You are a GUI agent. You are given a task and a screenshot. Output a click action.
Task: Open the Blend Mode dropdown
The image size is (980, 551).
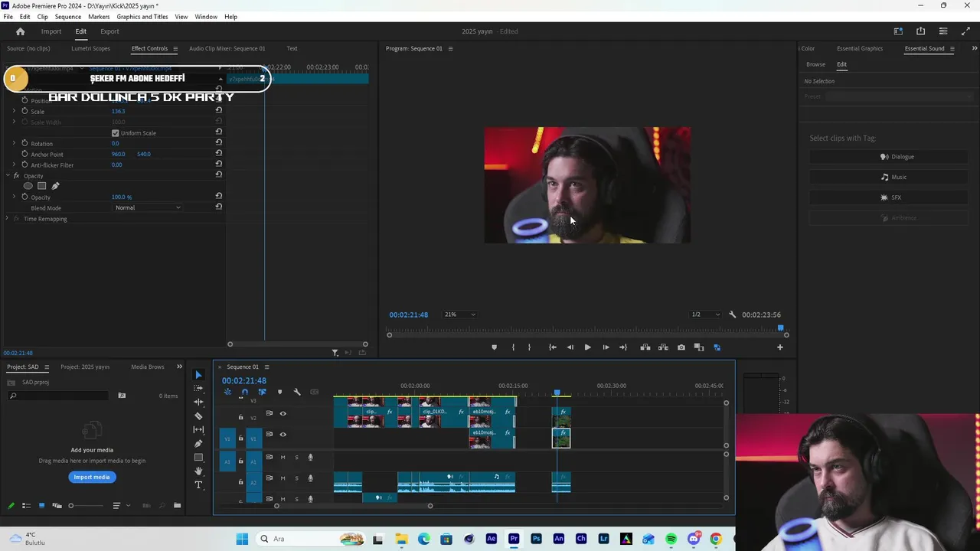148,207
